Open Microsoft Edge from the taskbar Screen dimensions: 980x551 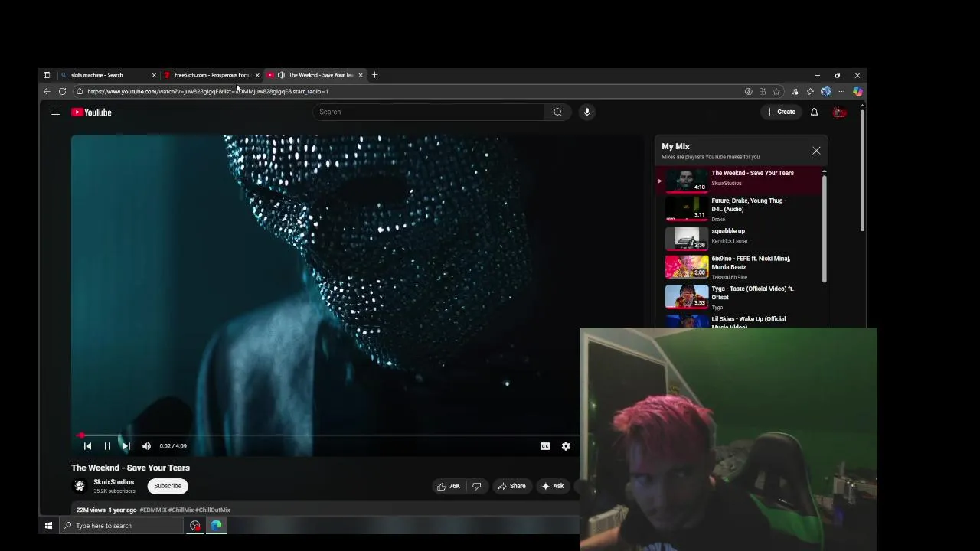tap(216, 526)
